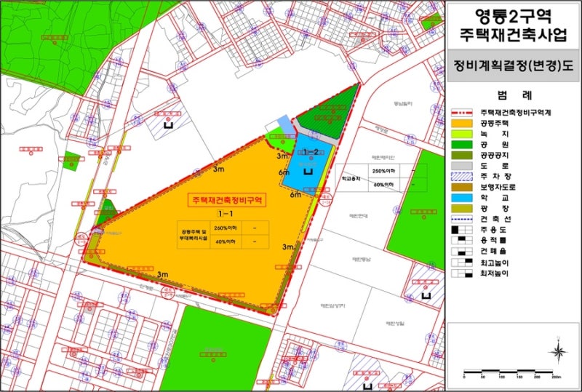Click the 60%이하 table cell
This screenshot has height=392, width=582.
point(384,185)
